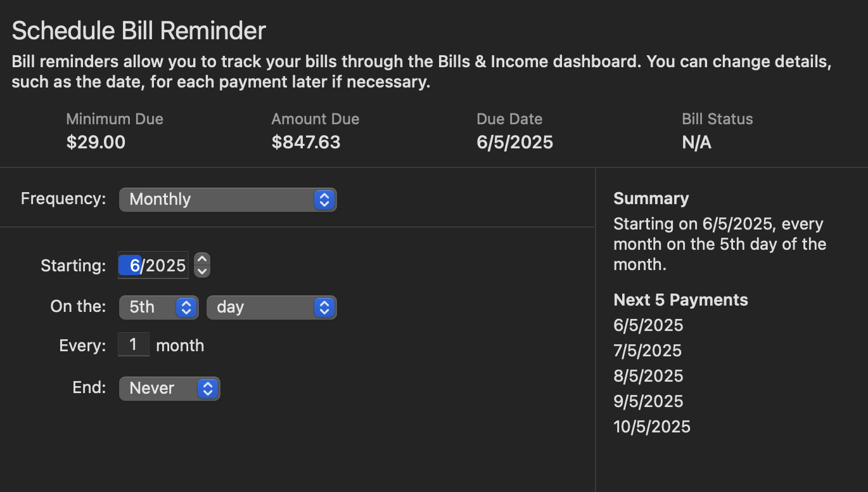Select the 10/5/2025 upcoming payment

(652, 427)
